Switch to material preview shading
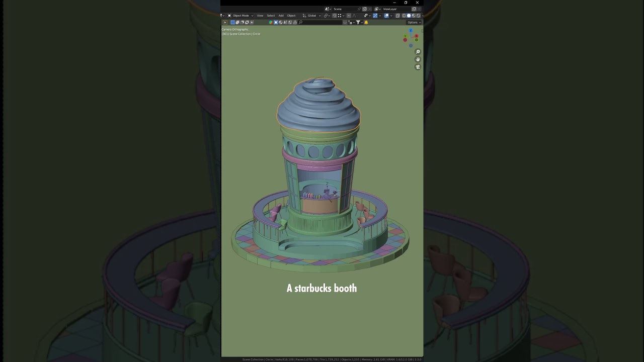This screenshot has width=644, height=362. (x=414, y=16)
